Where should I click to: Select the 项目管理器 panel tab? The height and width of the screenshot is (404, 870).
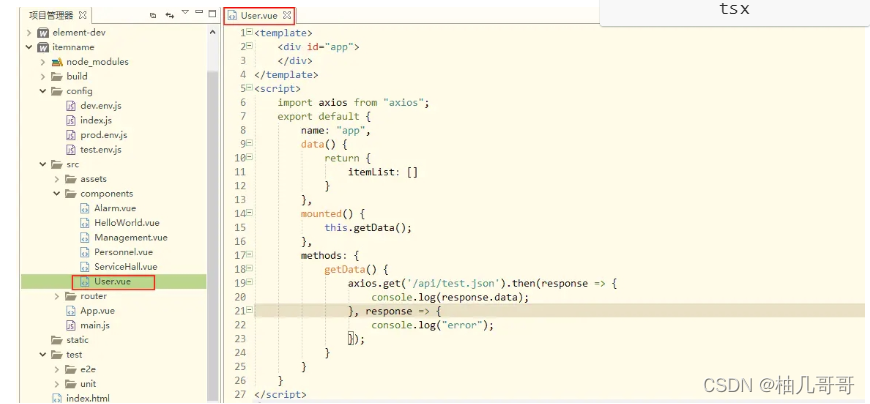pos(50,15)
